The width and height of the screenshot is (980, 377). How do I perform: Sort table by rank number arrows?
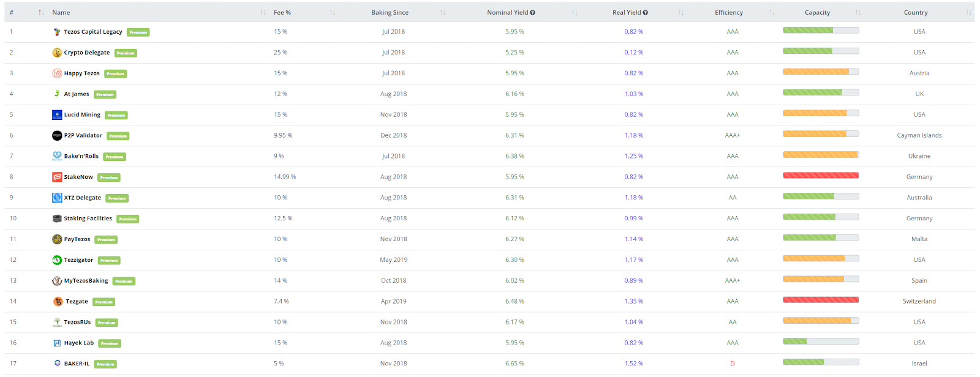tap(41, 12)
